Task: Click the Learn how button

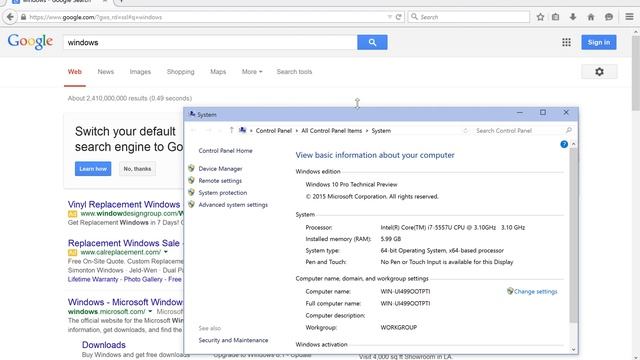Action: click(93, 169)
